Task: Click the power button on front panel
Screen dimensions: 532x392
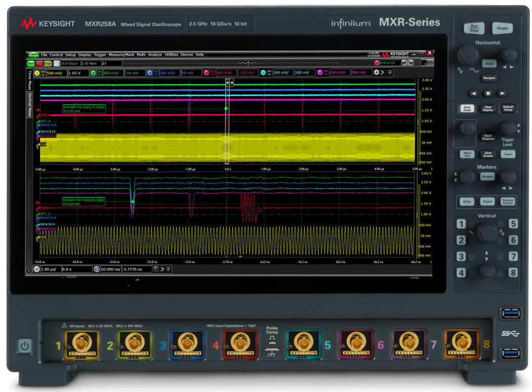Action: 24,346
